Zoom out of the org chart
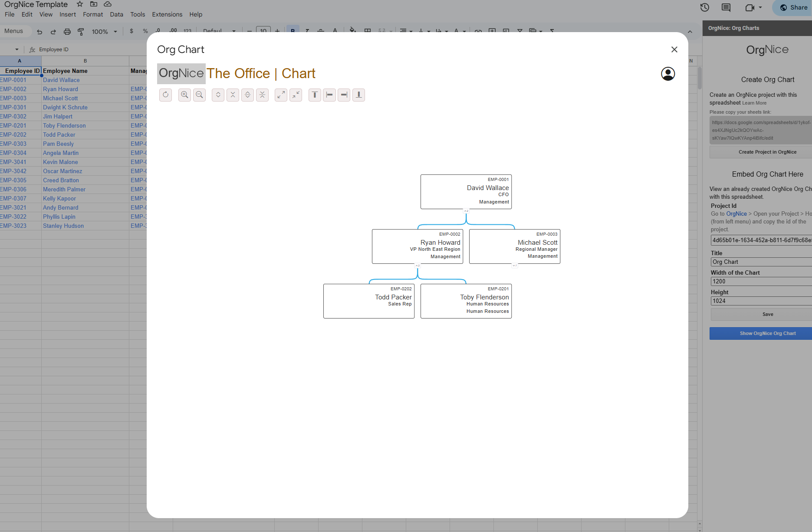The image size is (812, 532). (x=199, y=95)
